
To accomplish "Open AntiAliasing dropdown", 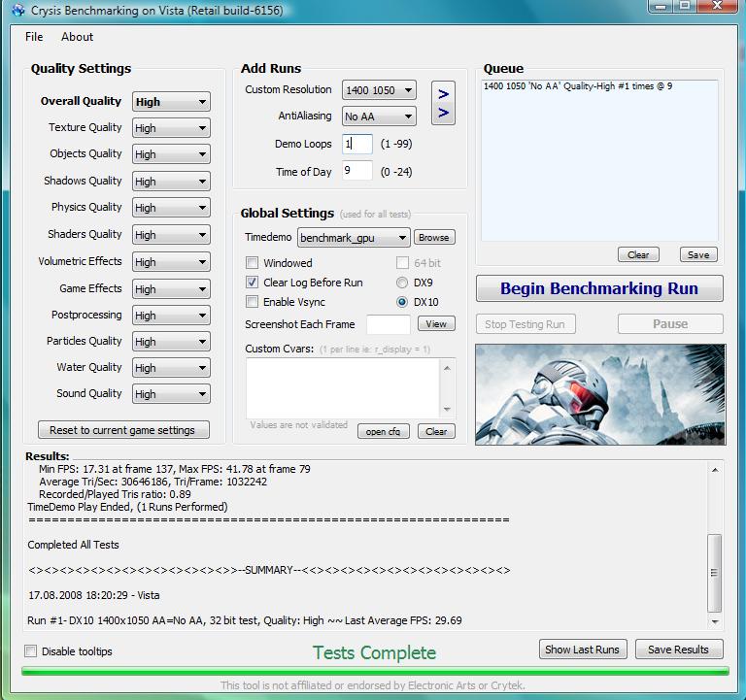I will [x=379, y=117].
